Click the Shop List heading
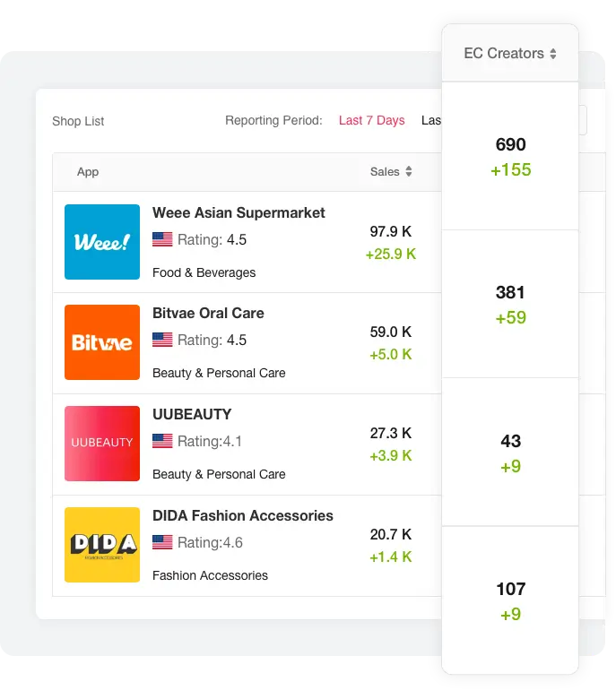616x699 pixels. pos(78,121)
